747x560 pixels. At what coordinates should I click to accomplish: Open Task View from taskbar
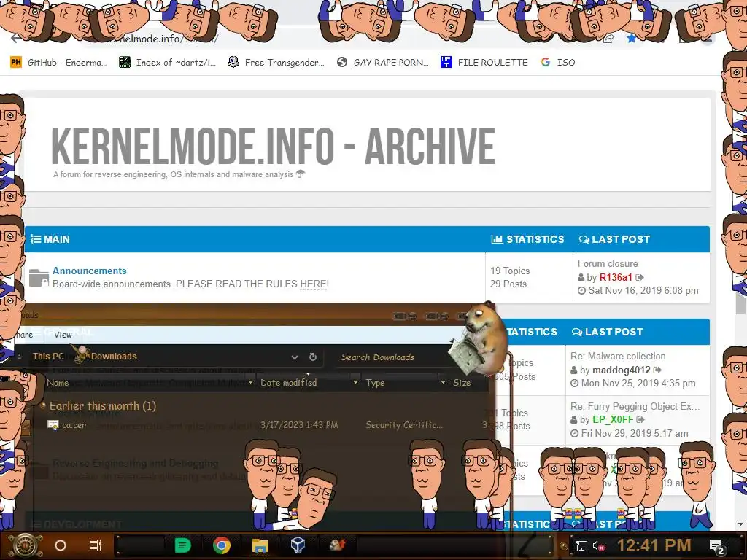(96, 545)
